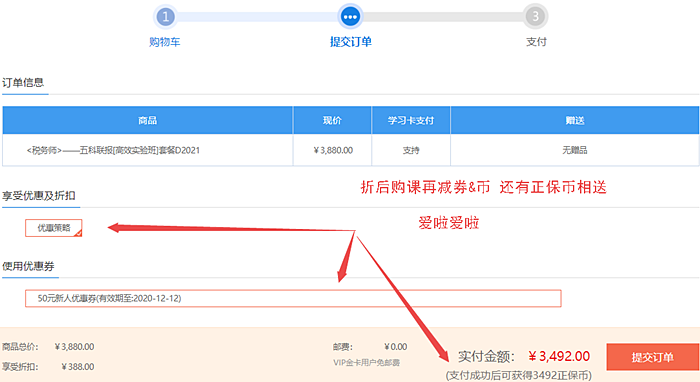The width and height of the screenshot is (700, 382).
Task: Click the 无赠品 table cell
Action: tap(575, 150)
